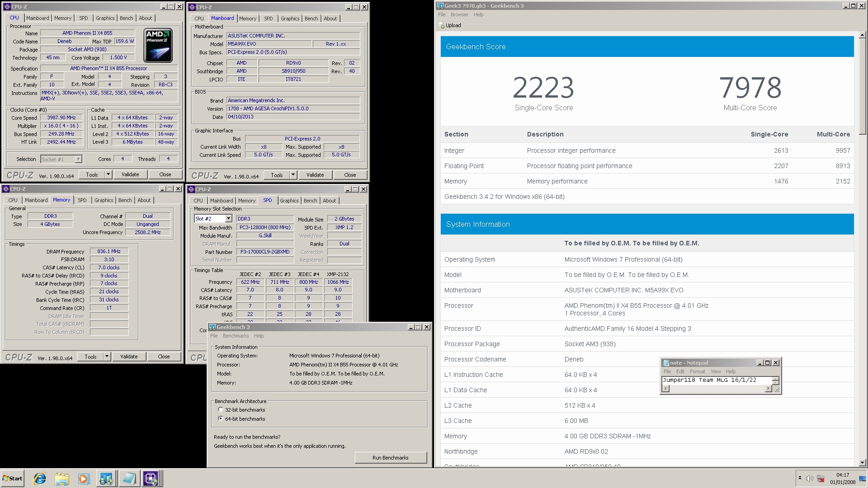Click the Notepad title bar icon
868x488 pixels.
click(665, 363)
